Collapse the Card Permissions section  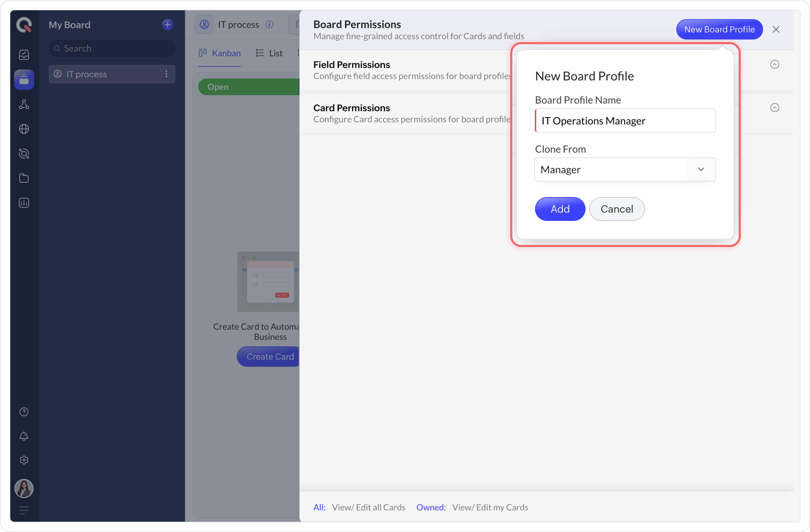point(775,107)
